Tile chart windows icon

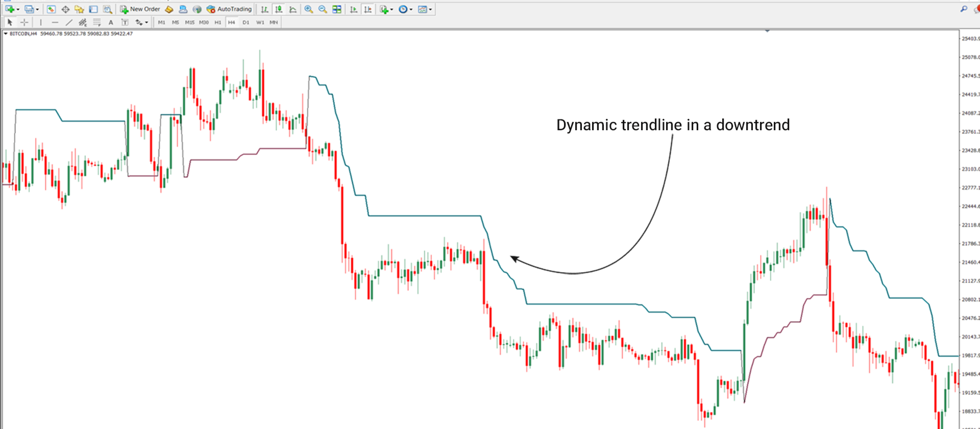tap(337, 9)
